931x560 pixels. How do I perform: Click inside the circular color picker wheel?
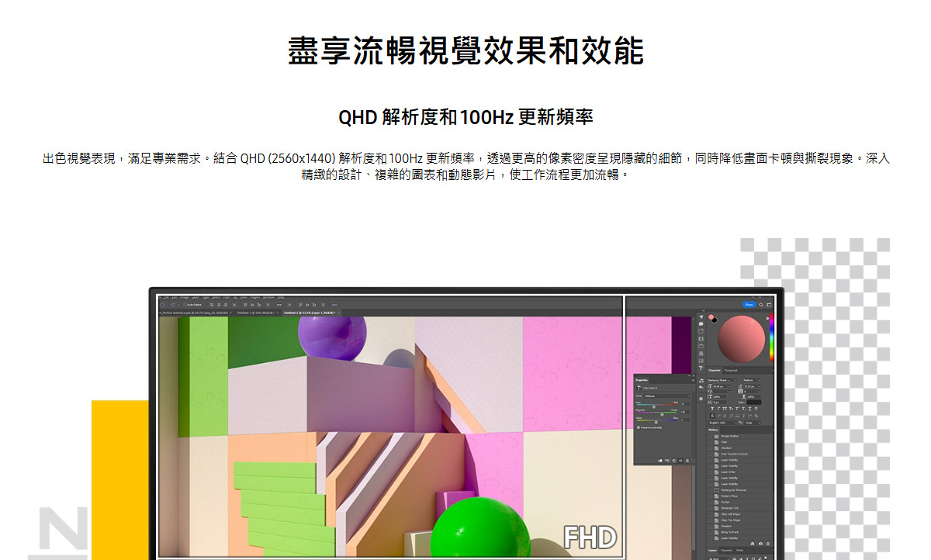(741, 338)
